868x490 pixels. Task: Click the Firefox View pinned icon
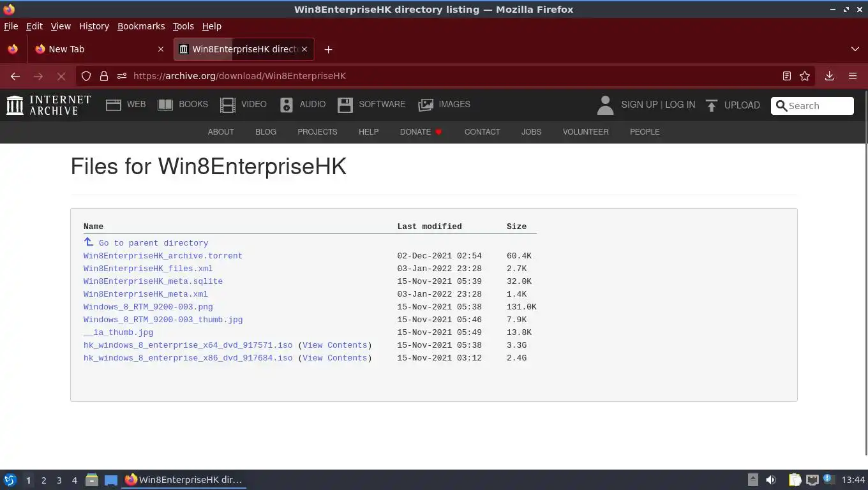click(13, 49)
